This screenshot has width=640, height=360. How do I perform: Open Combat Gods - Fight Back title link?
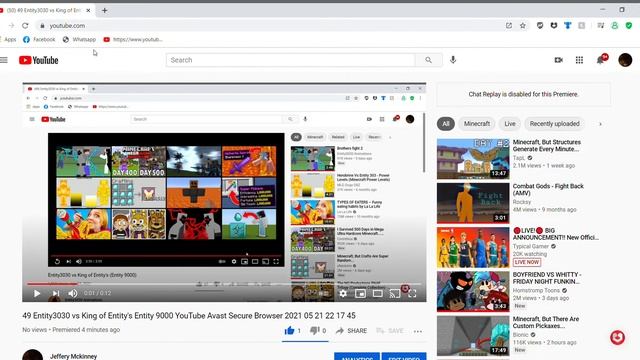click(548, 189)
